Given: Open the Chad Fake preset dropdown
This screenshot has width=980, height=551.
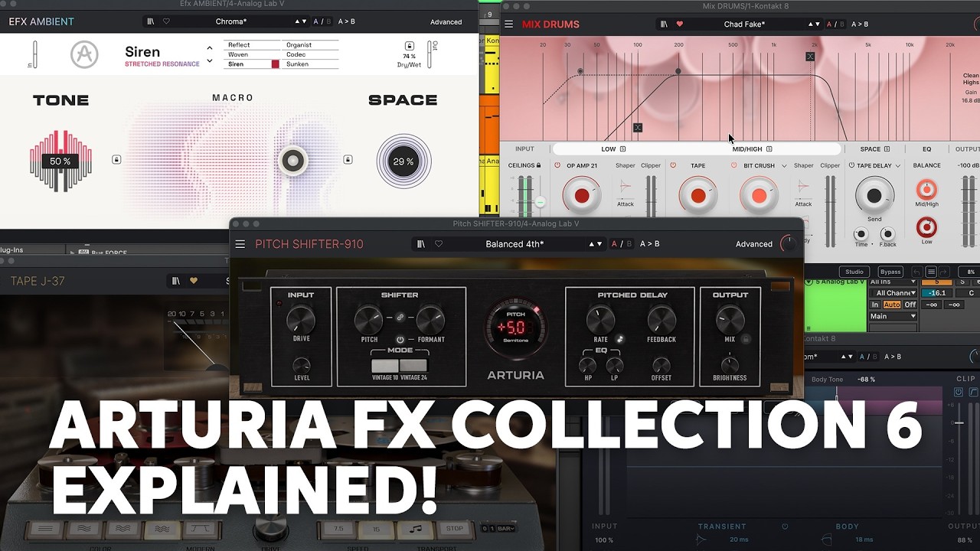Looking at the screenshot, I should click(x=744, y=24).
